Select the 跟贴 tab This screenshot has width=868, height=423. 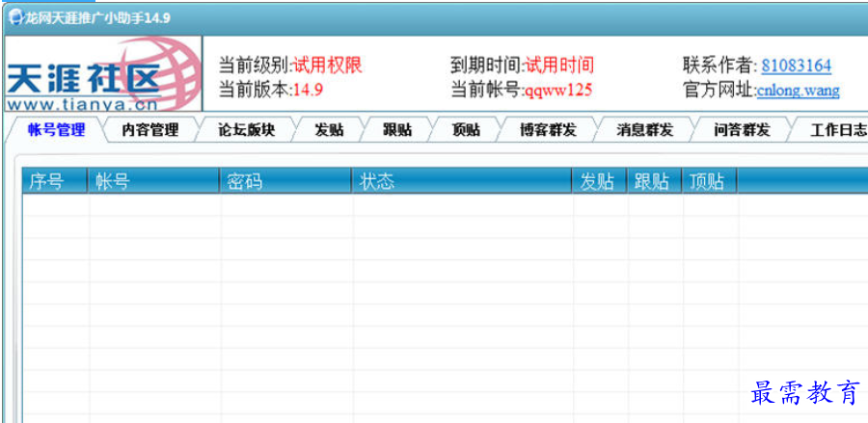[x=397, y=130]
